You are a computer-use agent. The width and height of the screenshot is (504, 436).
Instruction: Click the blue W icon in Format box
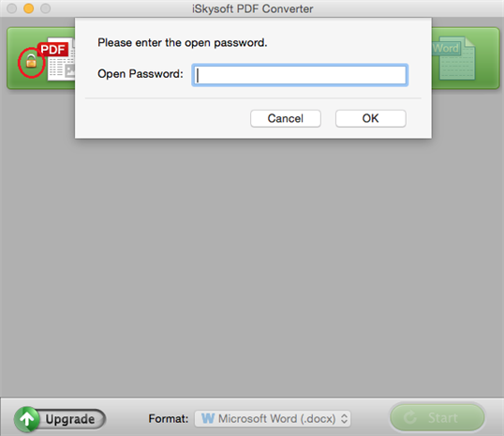208,418
